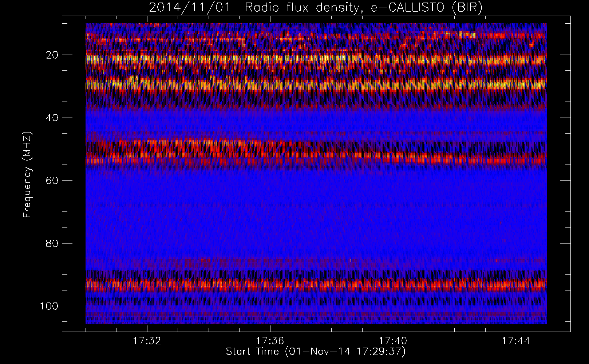Click the 20 frequency tick label
589x364 pixels.
52,55
